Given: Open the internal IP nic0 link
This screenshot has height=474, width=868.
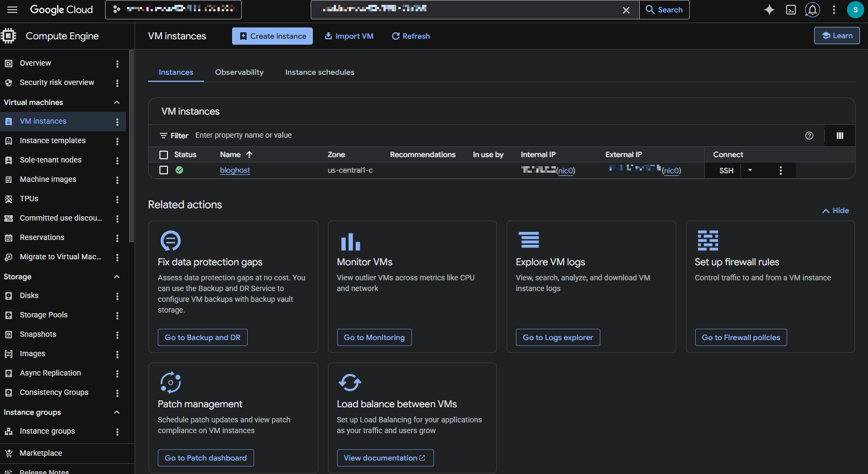Looking at the screenshot, I should click(566, 171).
